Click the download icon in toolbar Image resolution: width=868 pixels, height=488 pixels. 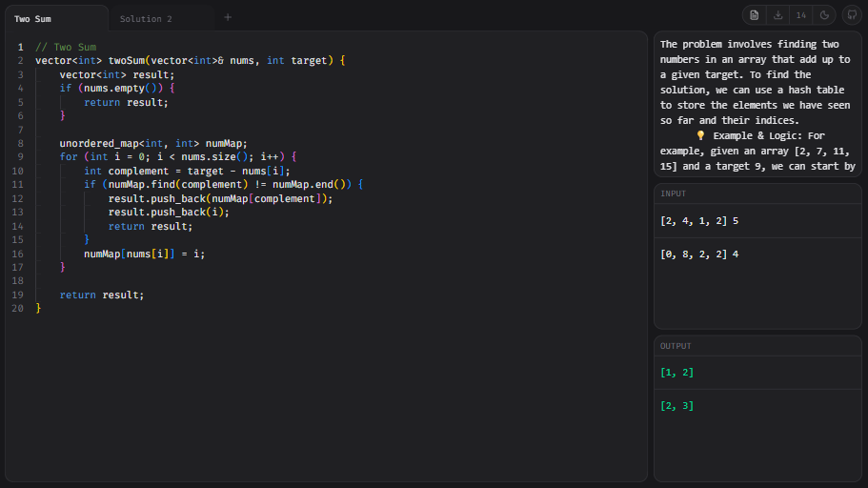coord(777,15)
